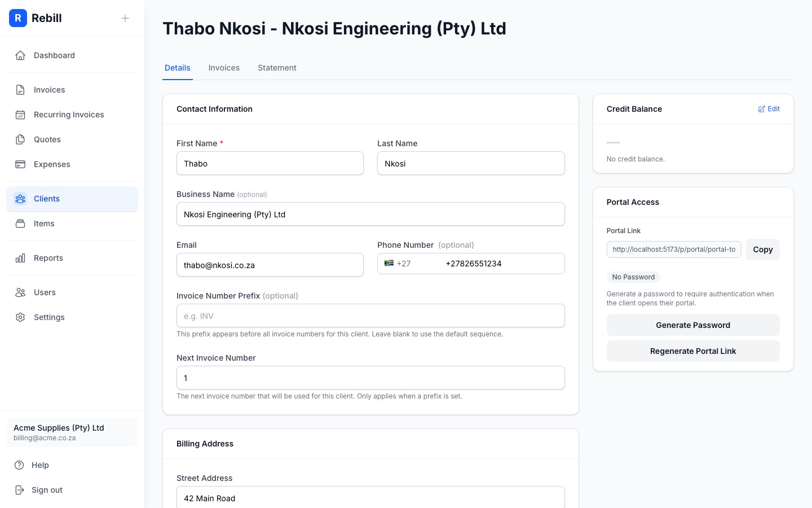Open the Acme Supplies account switcher
The width and height of the screenshot is (812, 508).
click(72, 432)
